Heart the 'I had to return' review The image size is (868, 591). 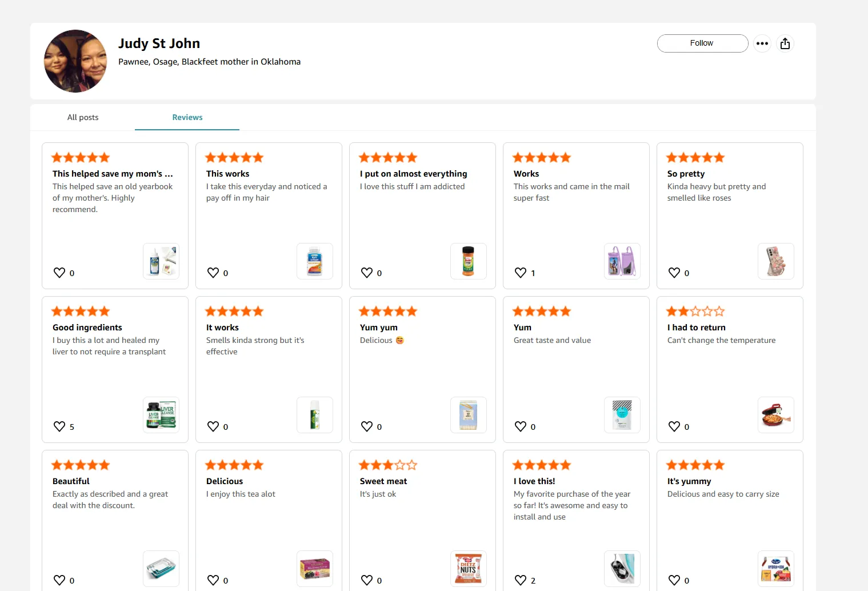pyautogui.click(x=674, y=426)
